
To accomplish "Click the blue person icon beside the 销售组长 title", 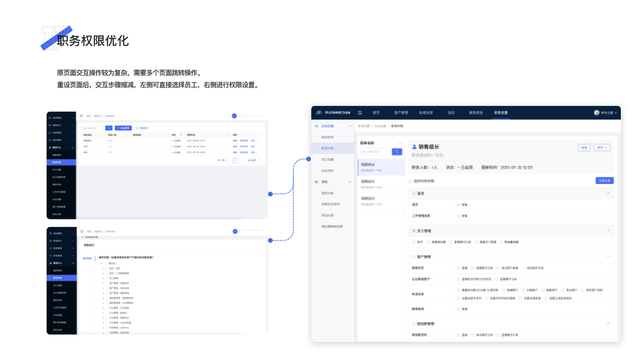I will tap(414, 147).
